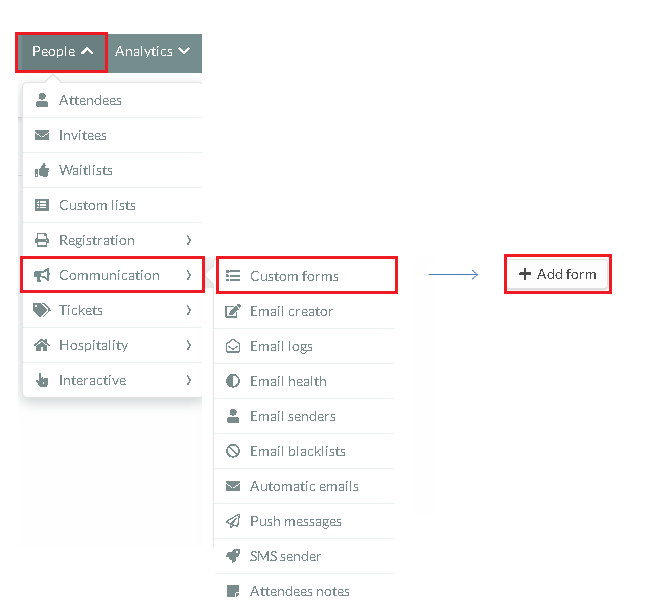The image size is (646, 614).
Task: Click the Add form button
Action: (557, 274)
